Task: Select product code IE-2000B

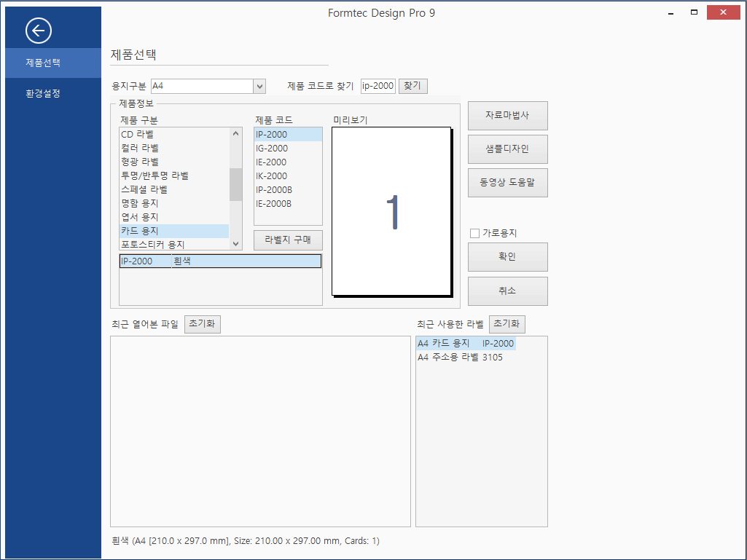Action: tap(288, 203)
